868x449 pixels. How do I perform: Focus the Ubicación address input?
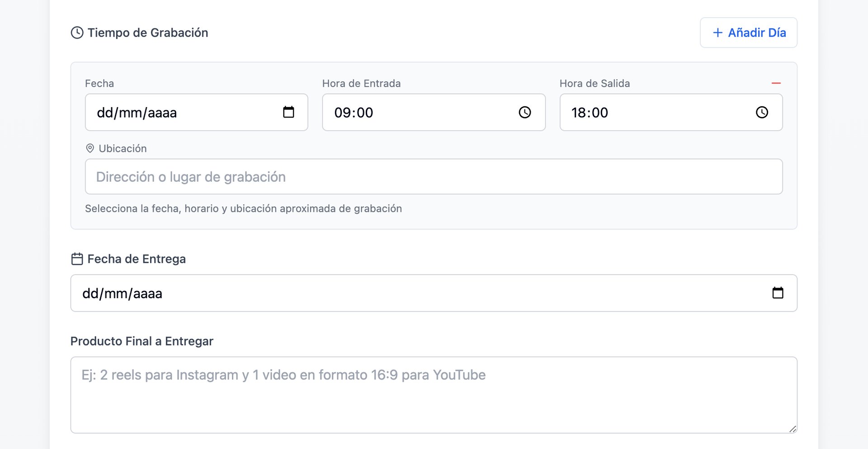pos(433,177)
